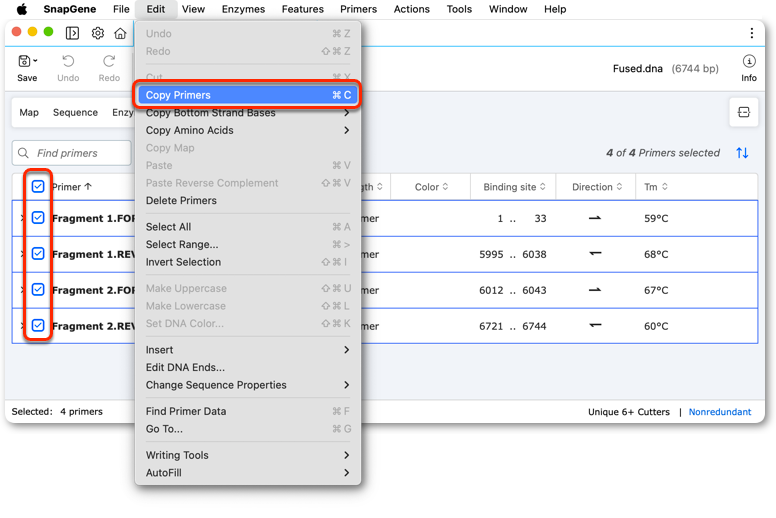
Task: Click the side panel toggle button at right
Action: click(743, 112)
